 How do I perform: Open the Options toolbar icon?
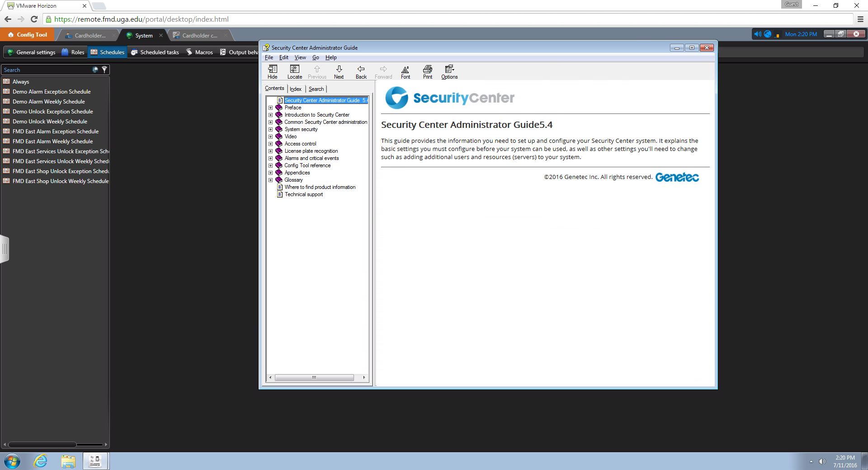click(x=449, y=71)
